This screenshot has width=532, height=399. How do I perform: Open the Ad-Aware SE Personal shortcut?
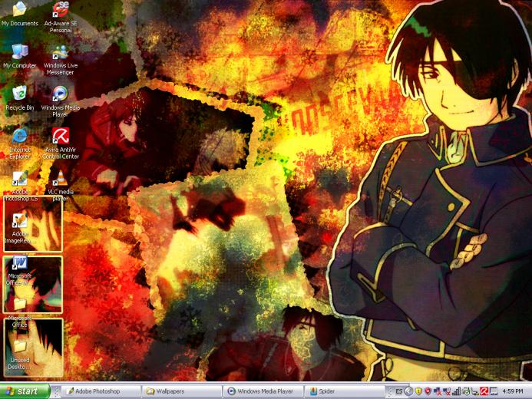coord(61,17)
